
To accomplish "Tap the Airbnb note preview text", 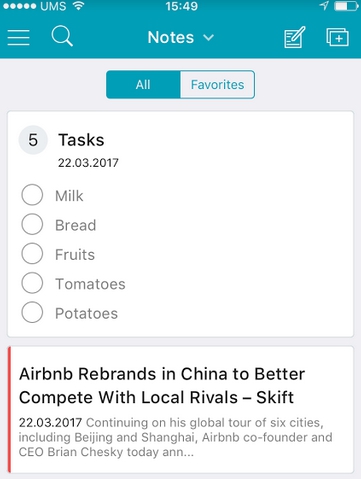I will pos(175,437).
